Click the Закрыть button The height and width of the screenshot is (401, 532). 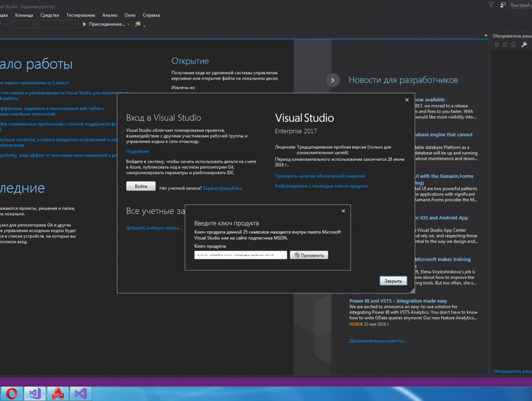point(393,281)
